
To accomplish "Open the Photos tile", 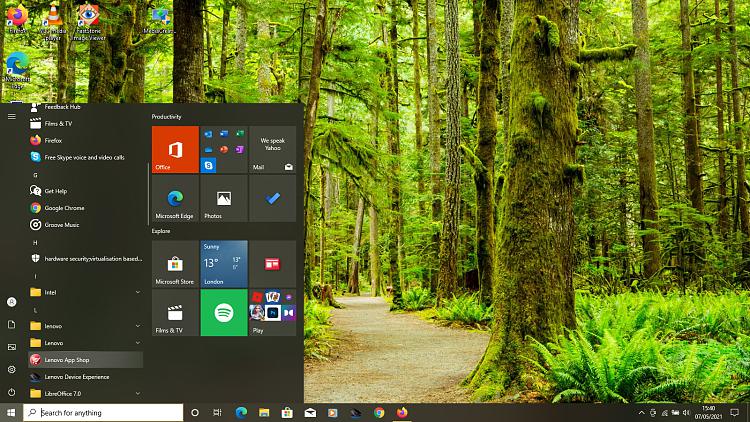I will point(224,198).
